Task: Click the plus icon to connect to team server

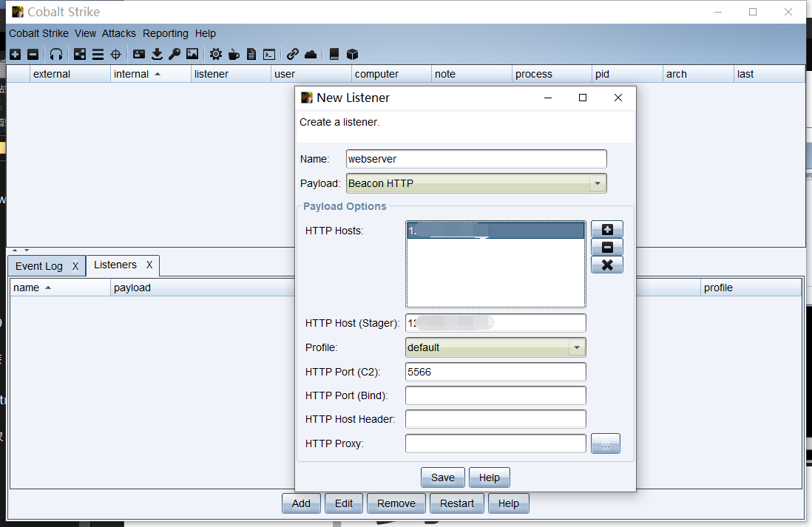Action: coord(16,55)
